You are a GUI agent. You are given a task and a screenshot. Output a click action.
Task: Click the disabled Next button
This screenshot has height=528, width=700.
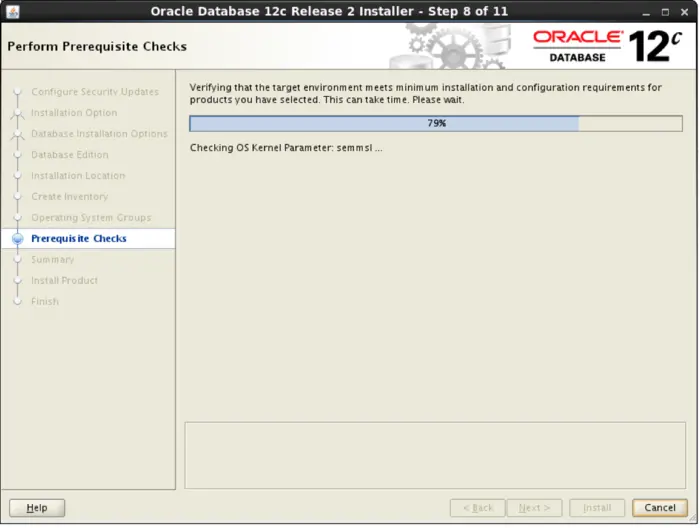(534, 507)
